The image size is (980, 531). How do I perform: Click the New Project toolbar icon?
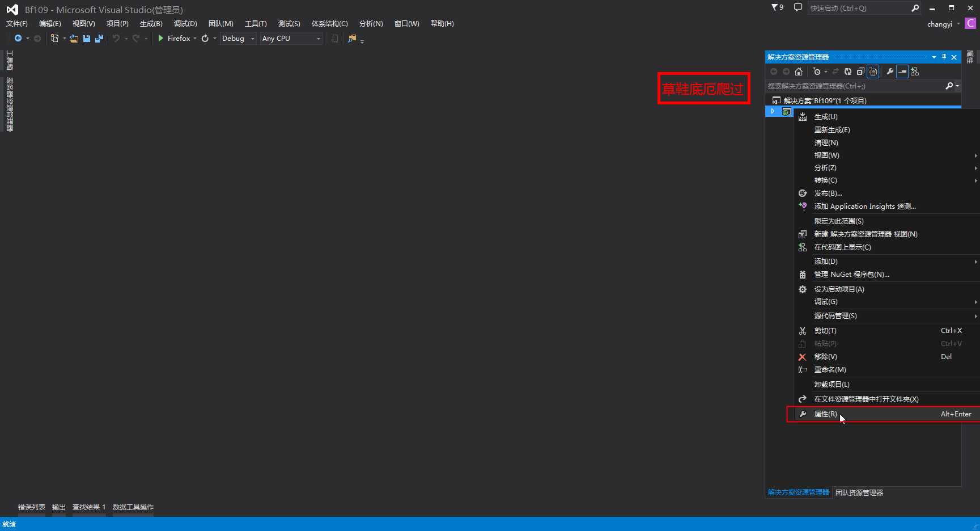(54, 39)
